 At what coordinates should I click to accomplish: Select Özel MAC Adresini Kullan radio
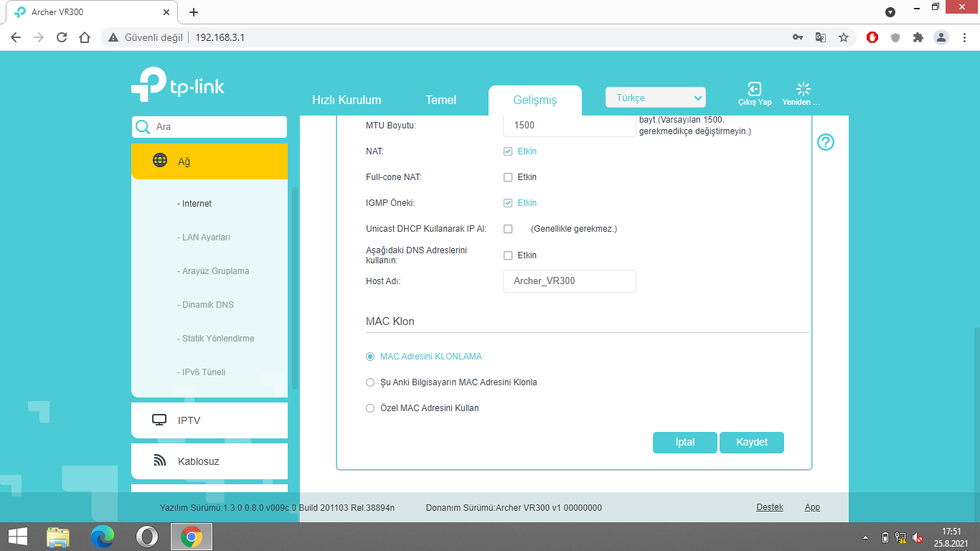(x=370, y=408)
